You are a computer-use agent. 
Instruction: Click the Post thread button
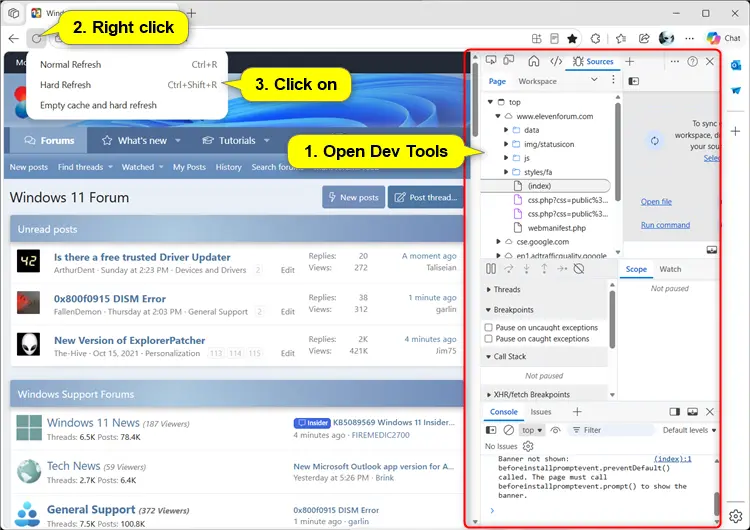pos(425,197)
